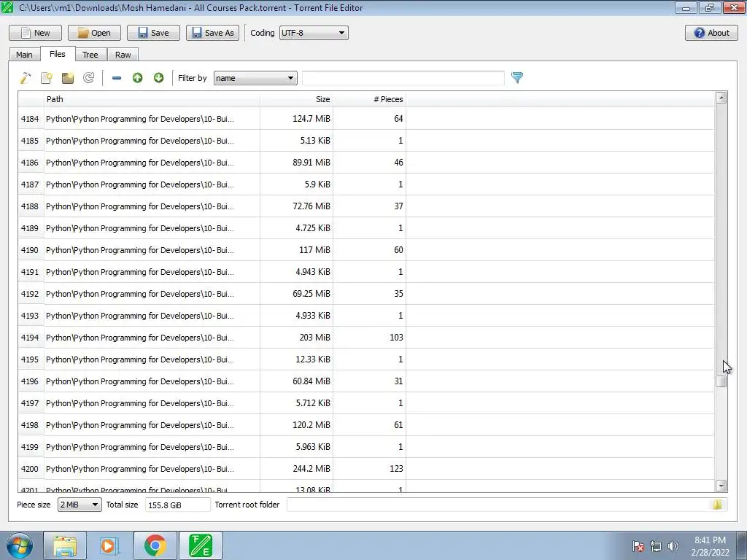The width and height of the screenshot is (747, 560).
Task: Sort by the Path column header
Action: point(152,99)
